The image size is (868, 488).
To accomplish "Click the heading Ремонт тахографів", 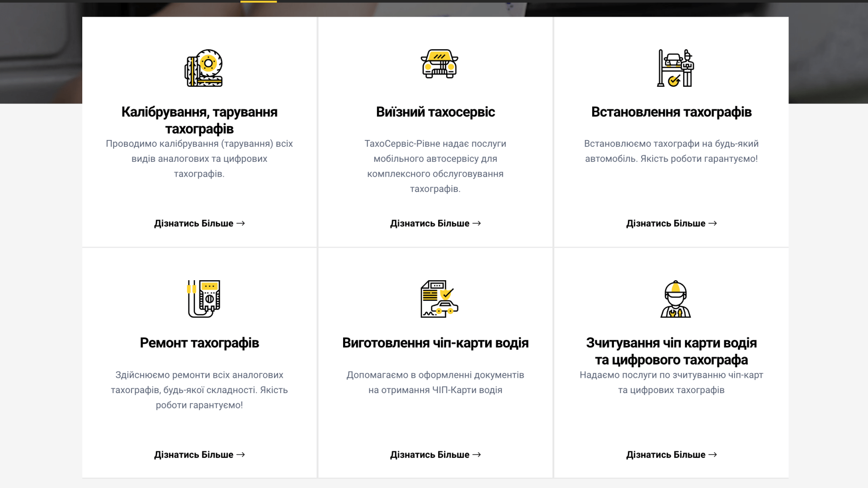I will [x=199, y=343].
